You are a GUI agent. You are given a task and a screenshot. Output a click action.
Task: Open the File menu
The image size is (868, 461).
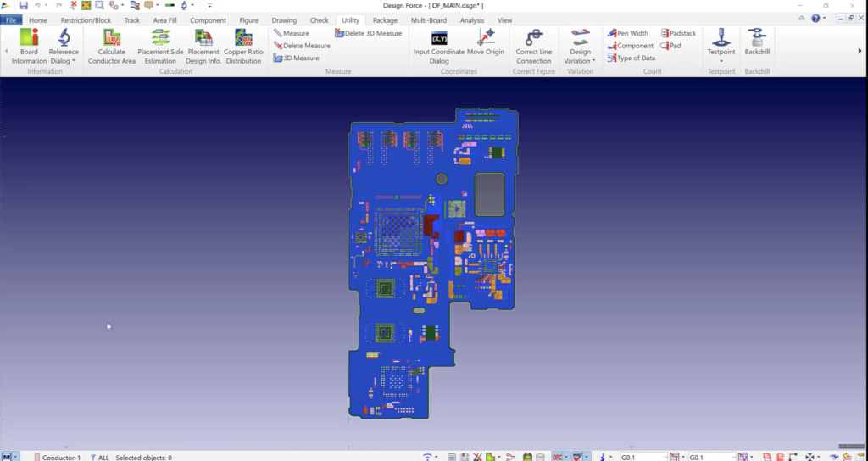point(11,20)
